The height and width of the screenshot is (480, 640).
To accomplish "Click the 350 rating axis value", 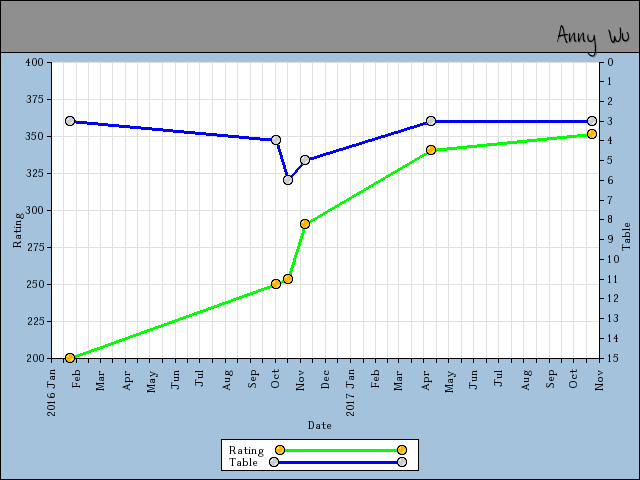I will tap(34, 136).
